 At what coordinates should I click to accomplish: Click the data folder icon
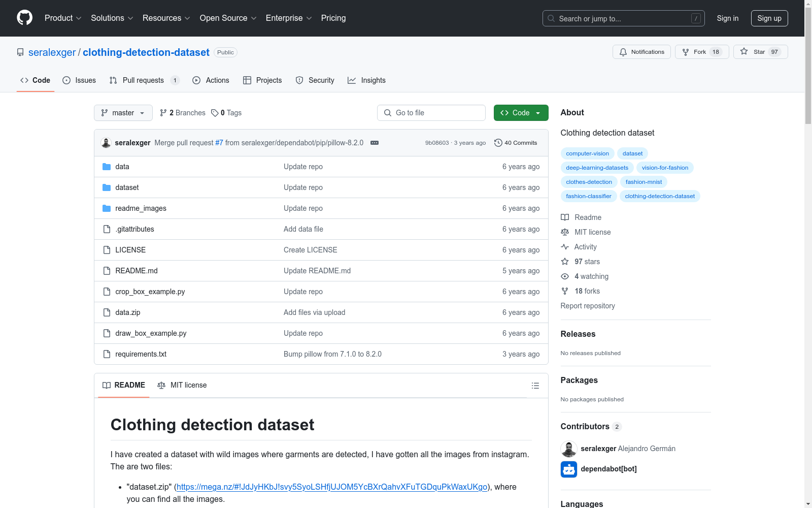pos(107,167)
